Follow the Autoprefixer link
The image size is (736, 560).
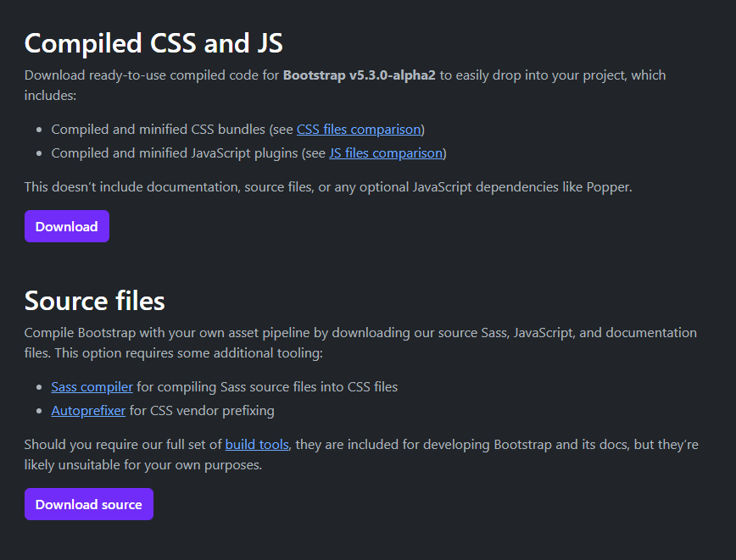tap(88, 411)
